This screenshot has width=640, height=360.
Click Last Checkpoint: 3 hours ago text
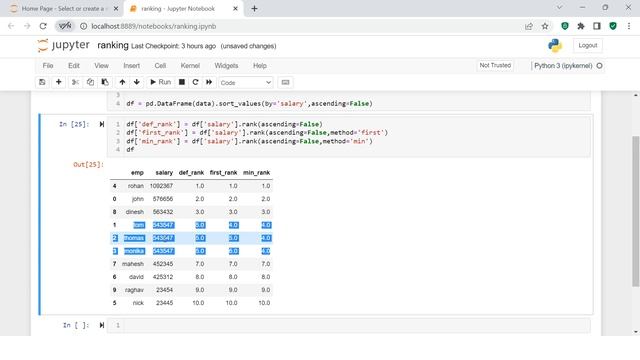[x=173, y=46]
